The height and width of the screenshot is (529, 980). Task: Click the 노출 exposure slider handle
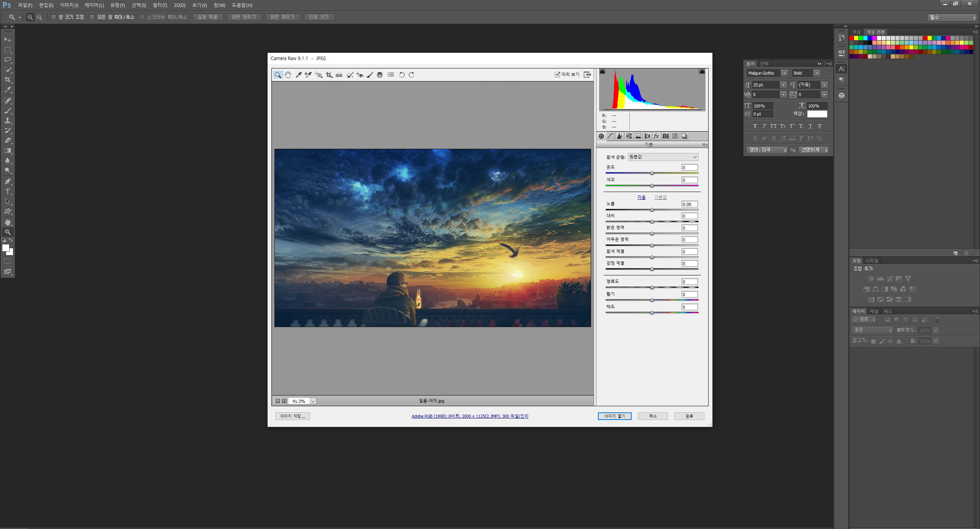pyautogui.click(x=652, y=210)
